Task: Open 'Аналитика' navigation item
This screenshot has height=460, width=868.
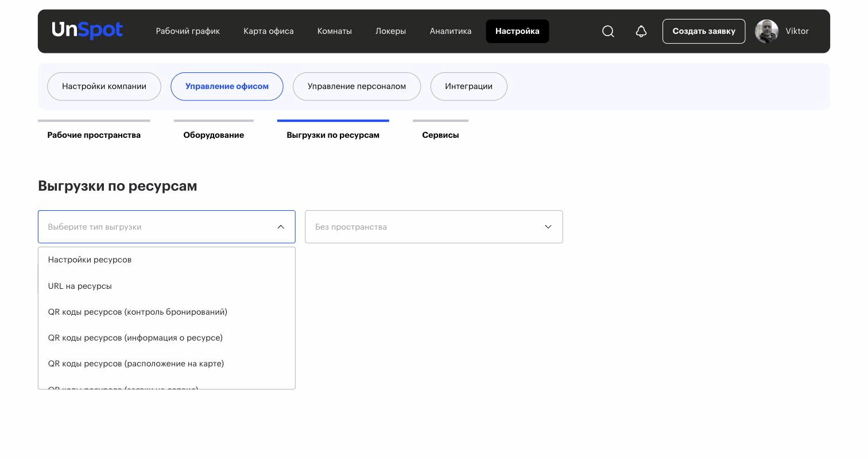Action: 451,31
